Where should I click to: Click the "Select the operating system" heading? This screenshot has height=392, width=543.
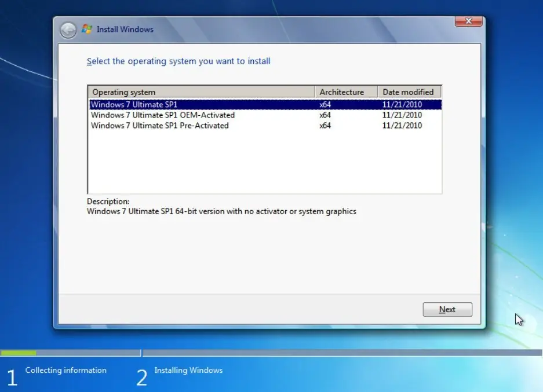[x=178, y=61]
